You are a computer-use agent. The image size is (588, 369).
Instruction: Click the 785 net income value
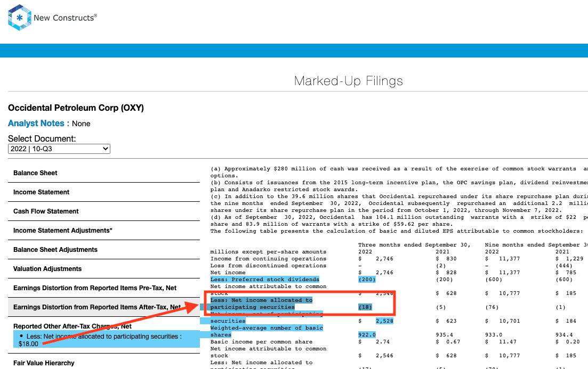coord(571,273)
